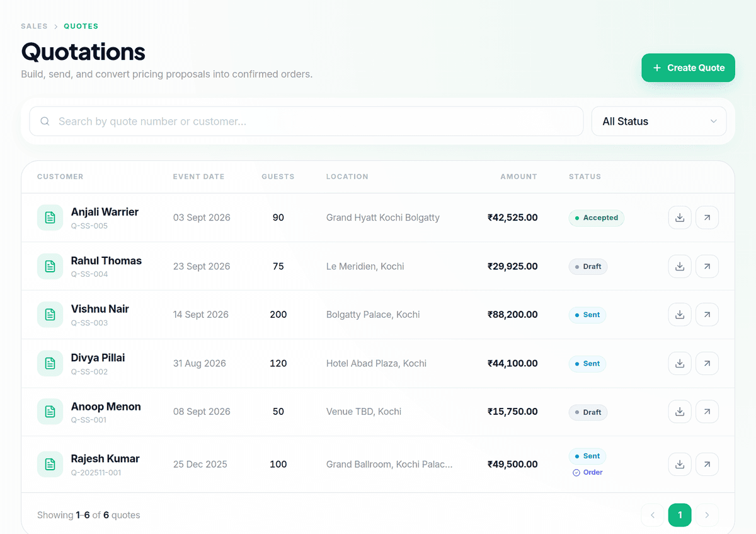Open Anjali Warrier quote details arrow

click(707, 218)
